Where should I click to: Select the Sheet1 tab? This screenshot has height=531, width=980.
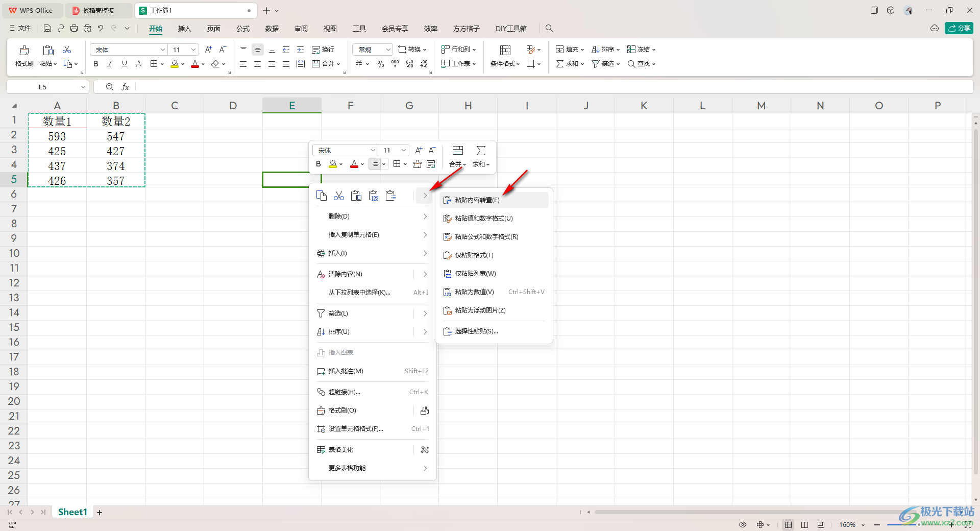click(x=72, y=512)
